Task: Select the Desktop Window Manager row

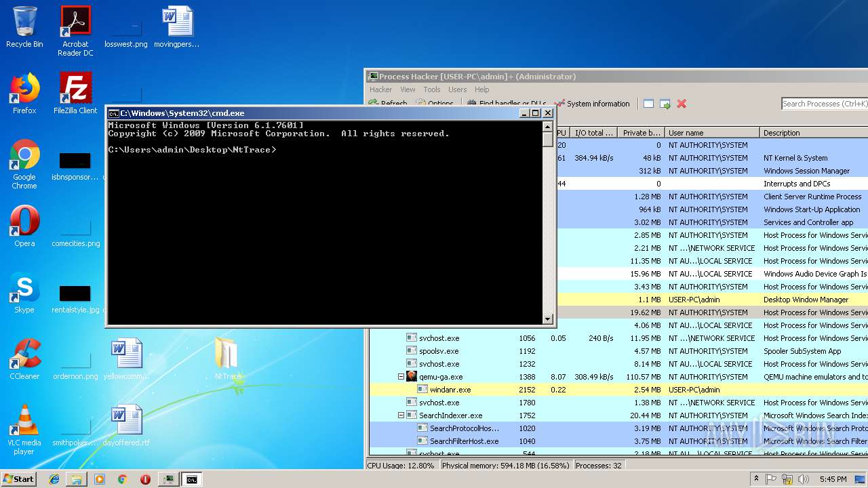Action: point(712,300)
